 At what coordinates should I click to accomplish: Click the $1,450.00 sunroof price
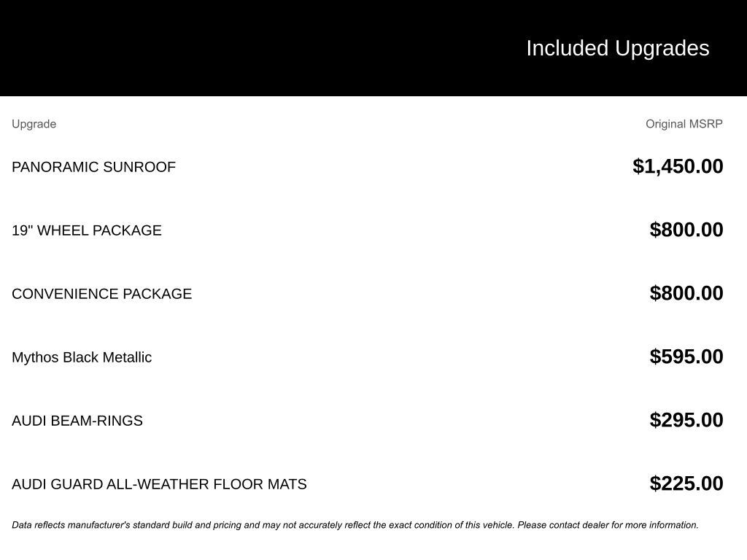click(678, 166)
